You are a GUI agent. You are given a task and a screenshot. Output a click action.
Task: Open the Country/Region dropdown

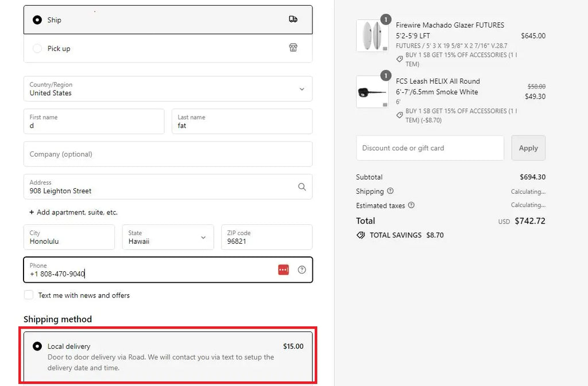pyautogui.click(x=168, y=89)
